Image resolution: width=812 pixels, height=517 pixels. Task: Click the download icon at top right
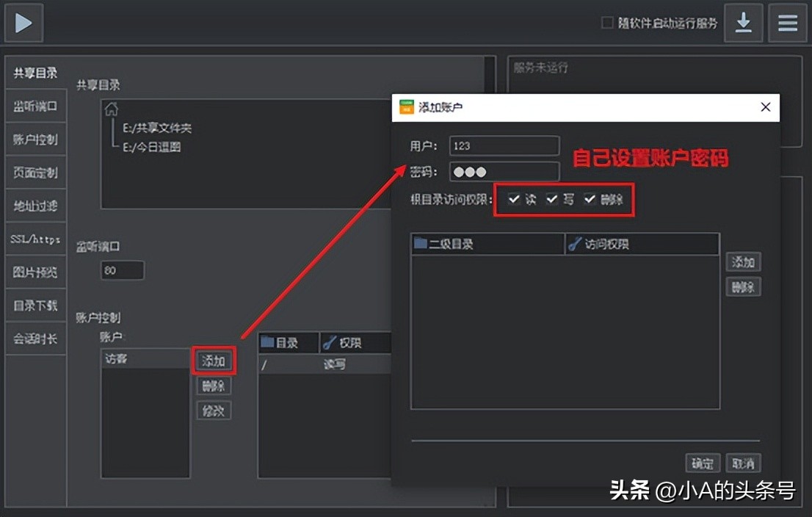pos(743,23)
